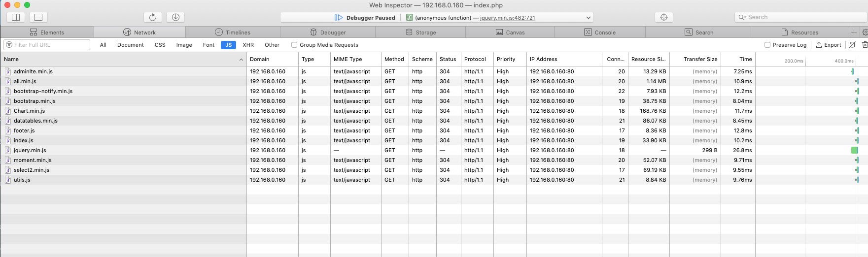Screen dimensions: 868x257
Task: Click waterfall bar of jquery.min.js
Action: 855,150
